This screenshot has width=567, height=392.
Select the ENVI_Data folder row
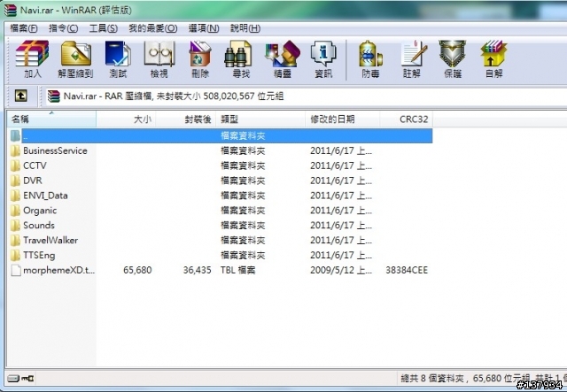(x=220, y=196)
